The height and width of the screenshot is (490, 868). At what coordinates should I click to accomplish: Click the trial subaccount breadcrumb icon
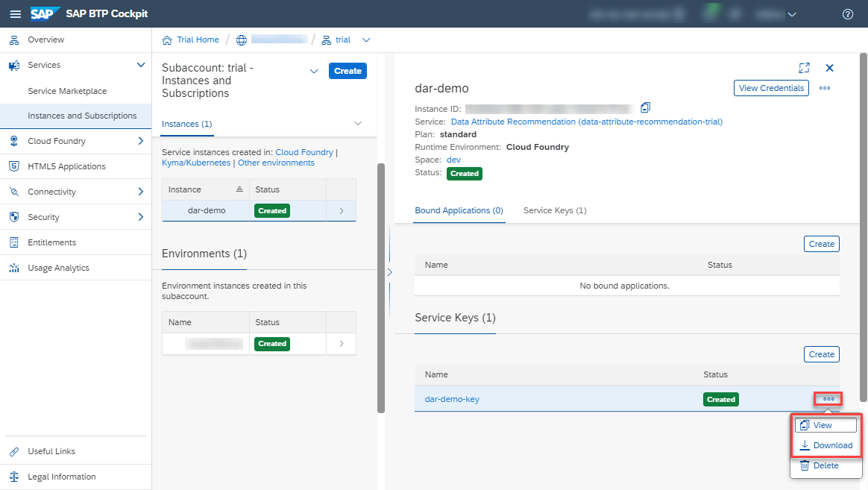(x=326, y=40)
